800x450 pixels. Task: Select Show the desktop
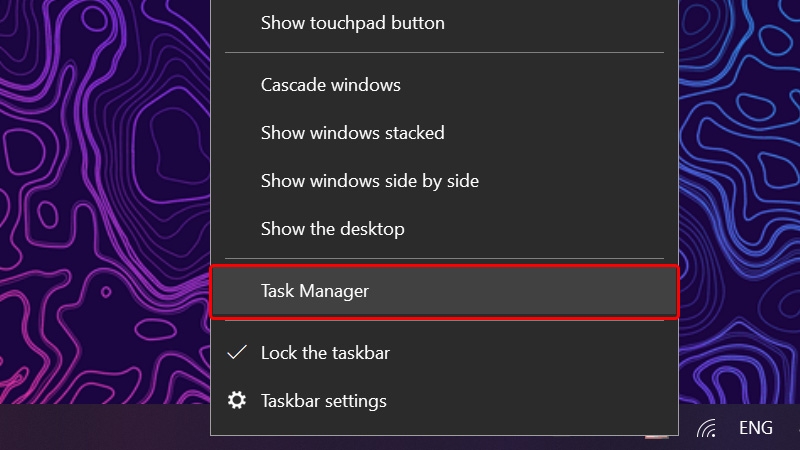444,229
